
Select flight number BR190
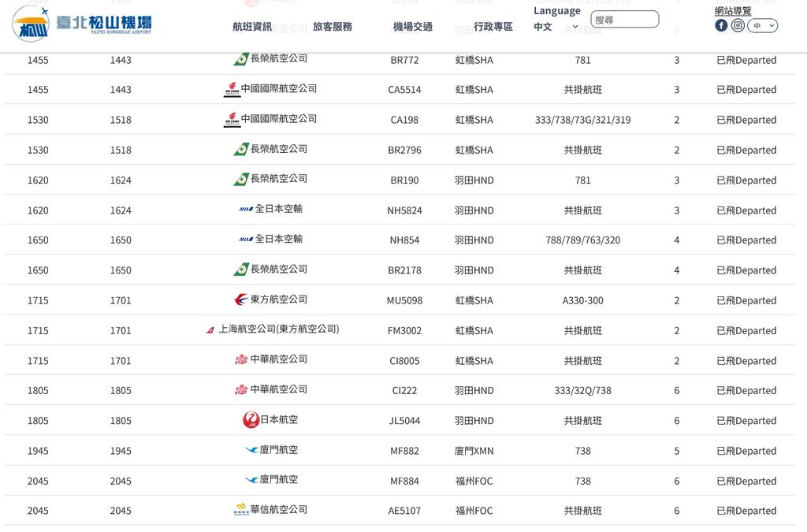point(404,180)
